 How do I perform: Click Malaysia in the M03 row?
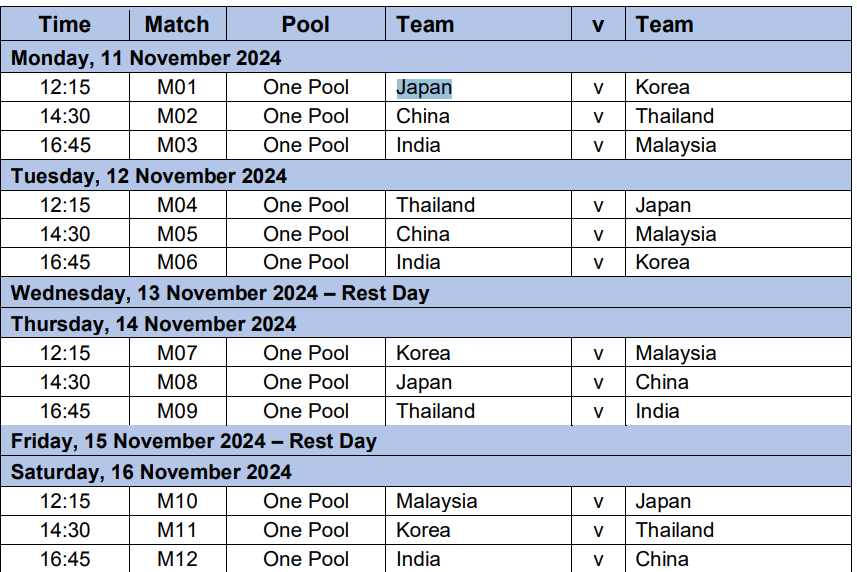pos(676,145)
